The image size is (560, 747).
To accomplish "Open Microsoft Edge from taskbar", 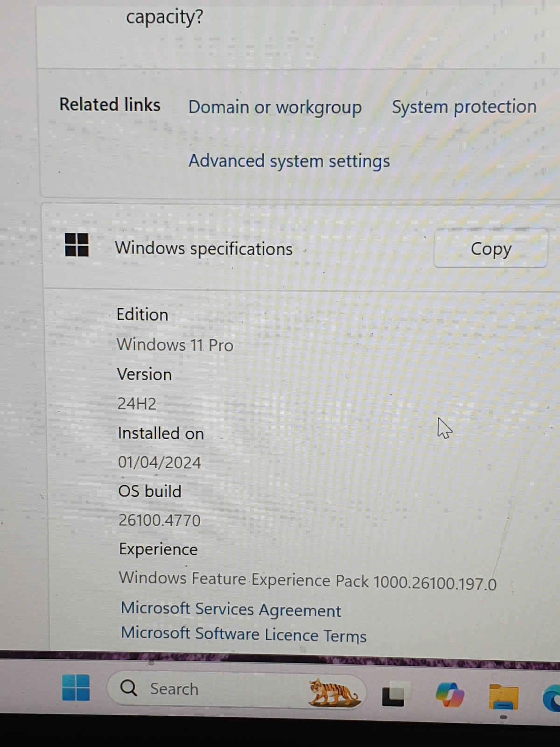I will (x=552, y=699).
